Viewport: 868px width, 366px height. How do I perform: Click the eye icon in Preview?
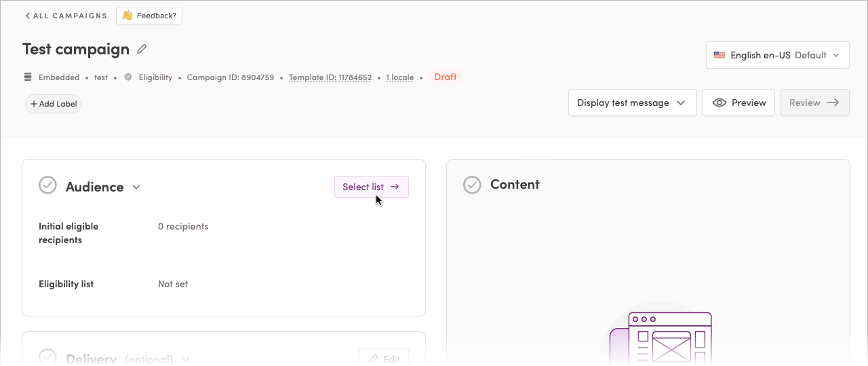coord(719,103)
